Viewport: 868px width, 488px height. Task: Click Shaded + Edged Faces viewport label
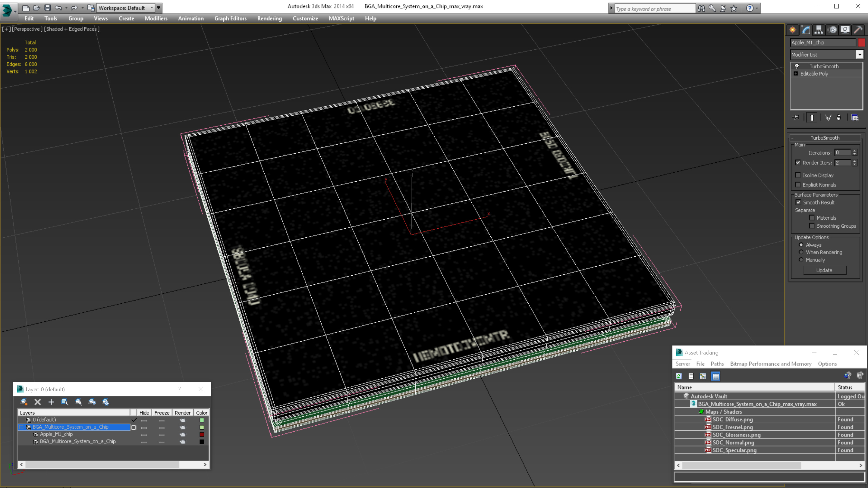72,29
